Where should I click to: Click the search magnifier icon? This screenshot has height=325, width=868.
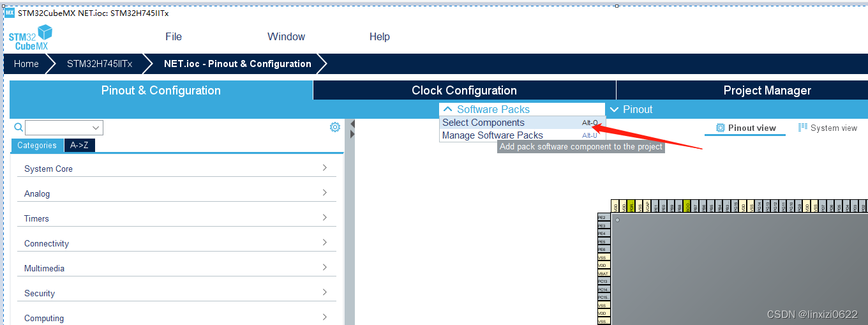(x=19, y=128)
